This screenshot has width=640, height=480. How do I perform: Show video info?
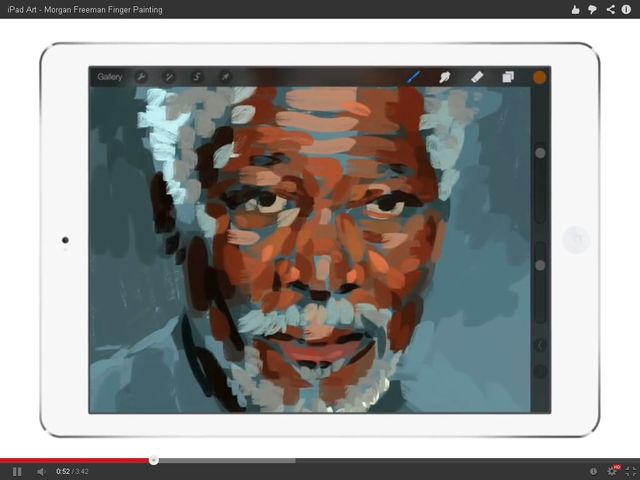pyautogui.click(x=626, y=9)
